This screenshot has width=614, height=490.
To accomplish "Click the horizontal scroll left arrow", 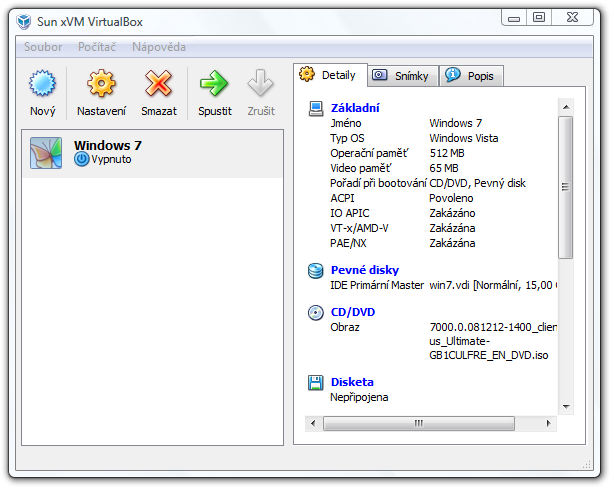I will coord(313,423).
